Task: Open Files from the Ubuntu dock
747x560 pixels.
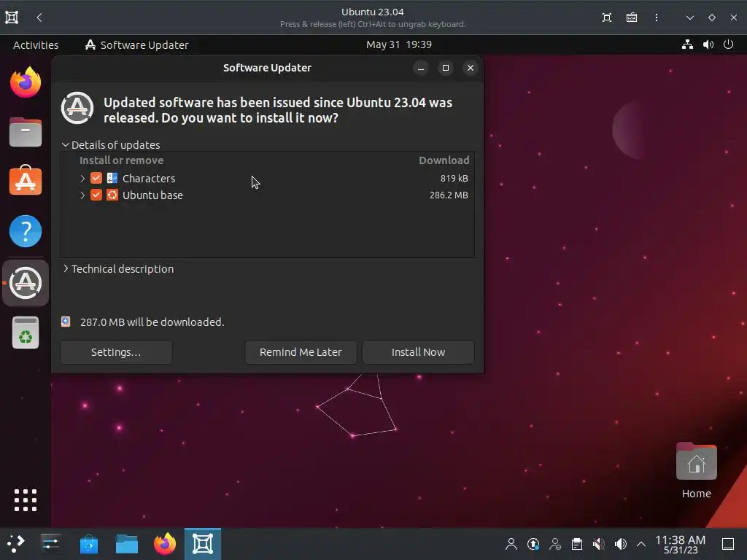Action: (26, 132)
